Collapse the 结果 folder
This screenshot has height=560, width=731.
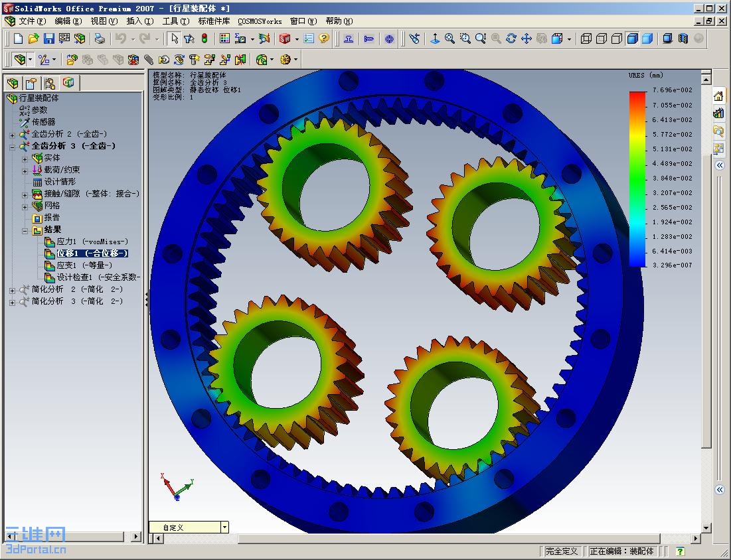[25, 231]
